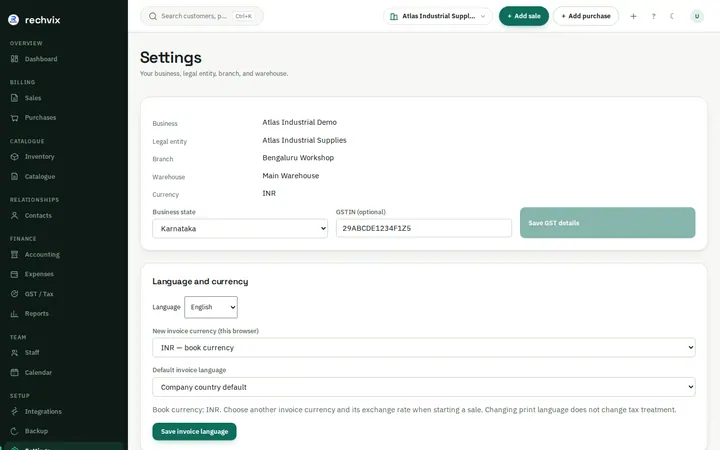Click the Language and currency heading
Screen dimensions: 720x450
200,281
